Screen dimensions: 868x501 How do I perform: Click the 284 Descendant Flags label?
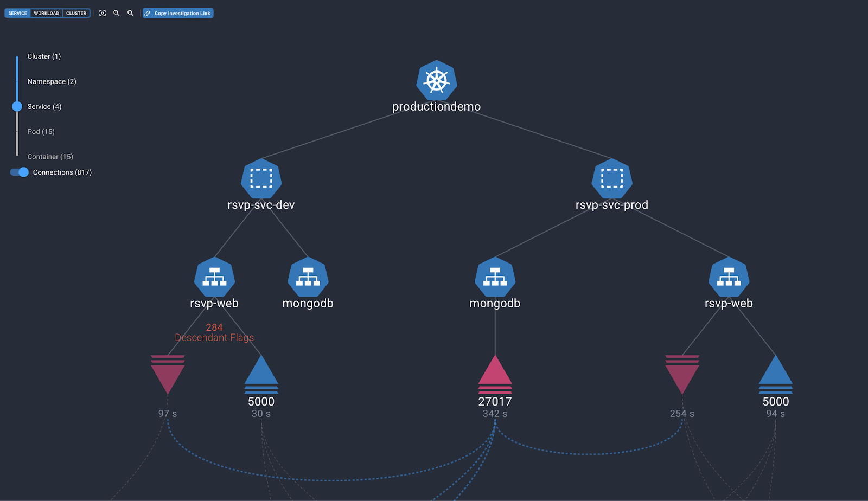[214, 332]
